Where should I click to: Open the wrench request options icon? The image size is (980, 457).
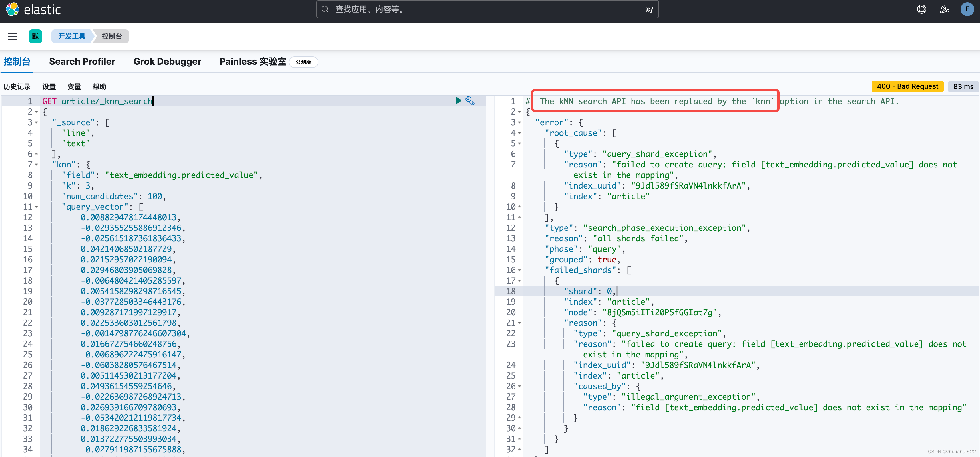pos(470,101)
